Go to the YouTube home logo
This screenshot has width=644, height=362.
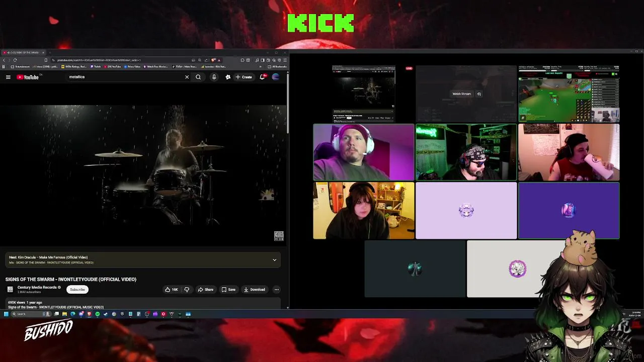(x=27, y=77)
